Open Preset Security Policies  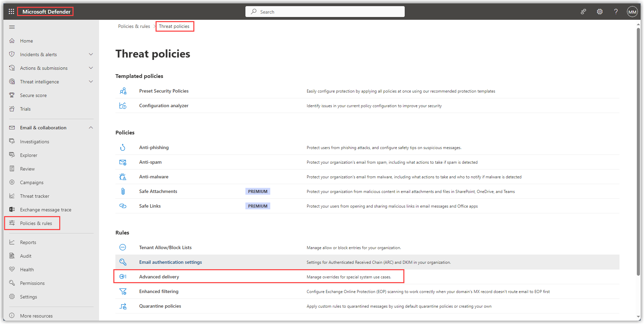point(164,91)
